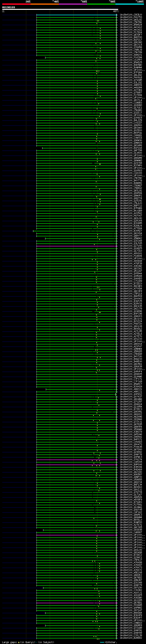Image resolution: width=146 pixels, height=644 pixels.
Task: Click the cyan ~100% identity legend segment
Action: (130, 4)
